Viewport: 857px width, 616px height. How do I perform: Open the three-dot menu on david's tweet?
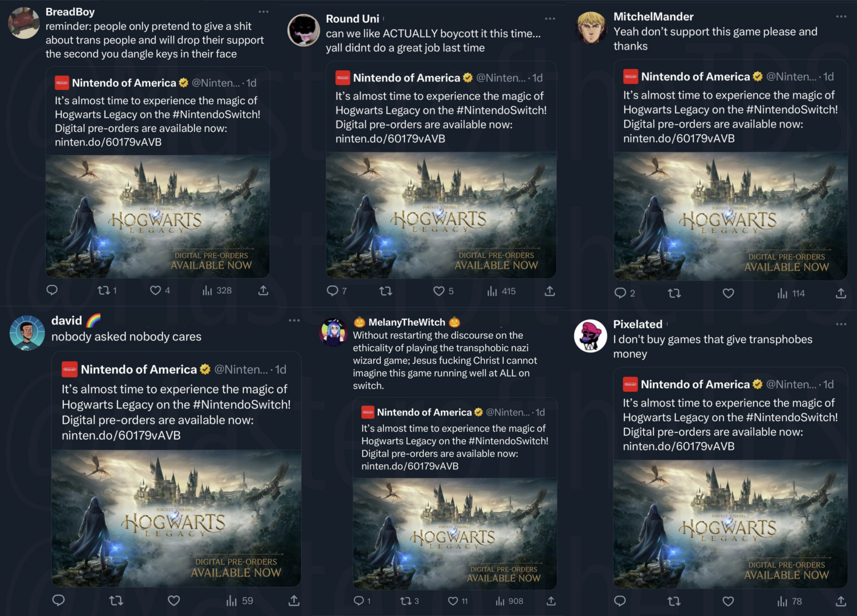coord(294,321)
